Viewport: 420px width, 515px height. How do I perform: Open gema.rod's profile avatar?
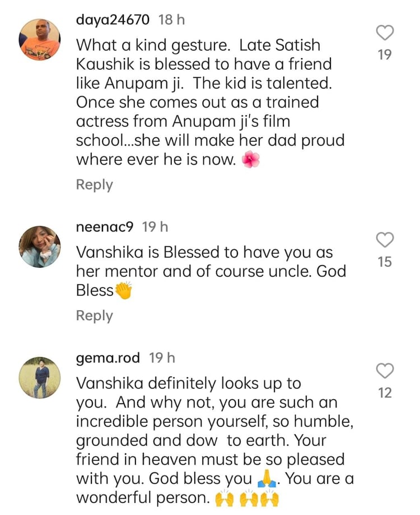tap(39, 374)
